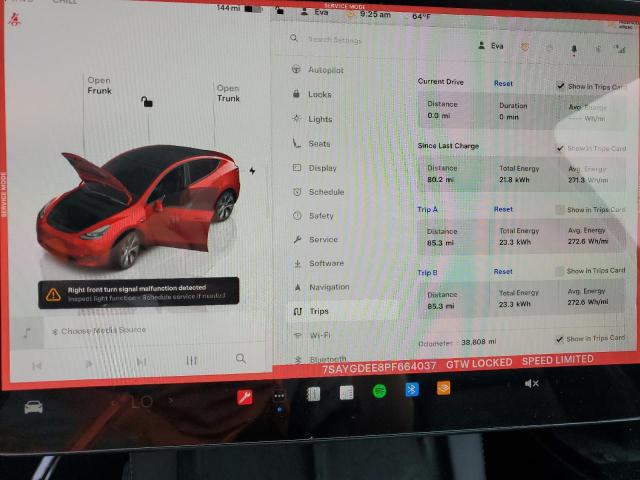The height and width of the screenshot is (480, 640).
Task: Play the media
Action: click(x=89, y=364)
